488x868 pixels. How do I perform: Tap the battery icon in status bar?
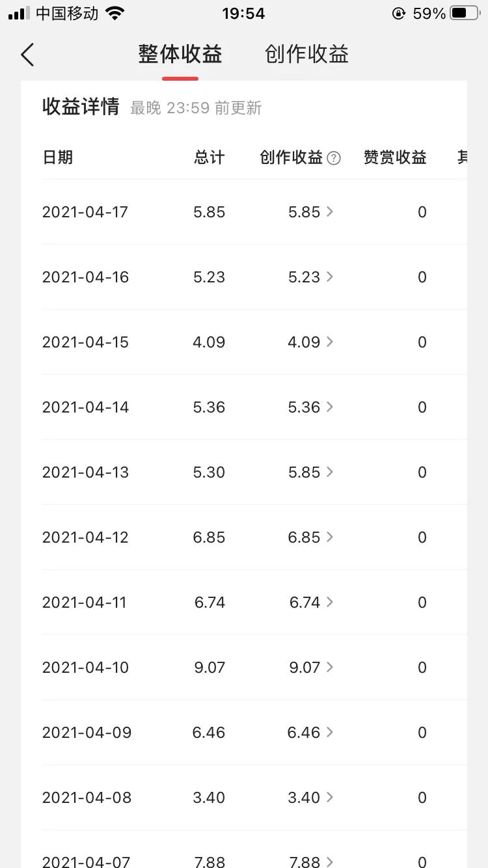[x=464, y=14]
